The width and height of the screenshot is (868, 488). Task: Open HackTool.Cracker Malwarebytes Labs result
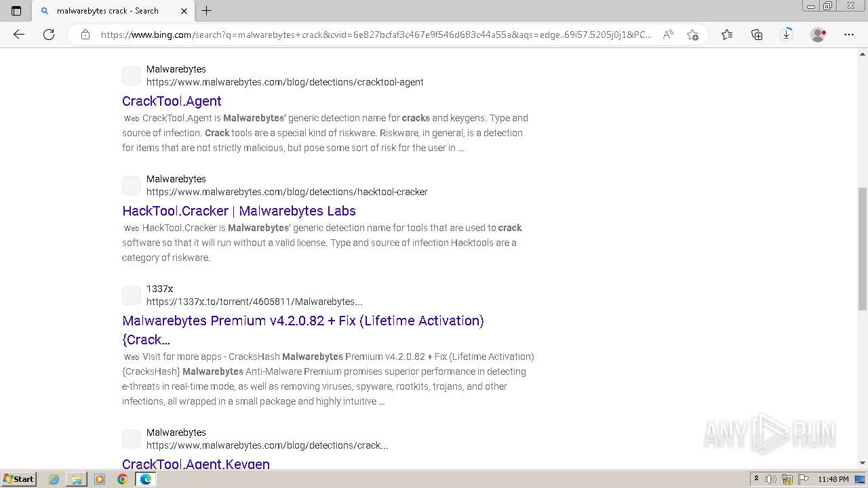pyautogui.click(x=239, y=211)
